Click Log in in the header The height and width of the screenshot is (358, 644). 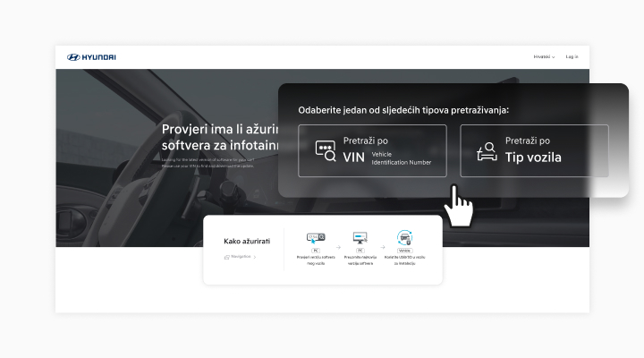tap(572, 57)
